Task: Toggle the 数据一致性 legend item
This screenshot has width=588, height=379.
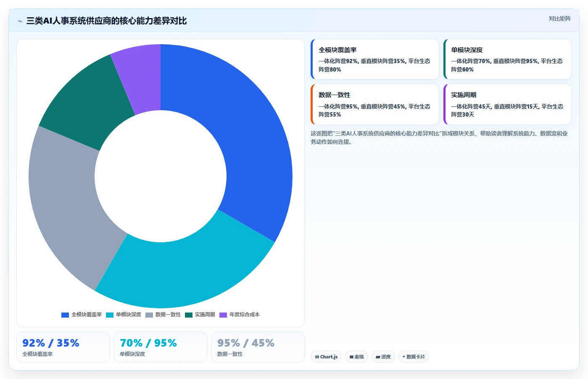Action: (x=163, y=315)
